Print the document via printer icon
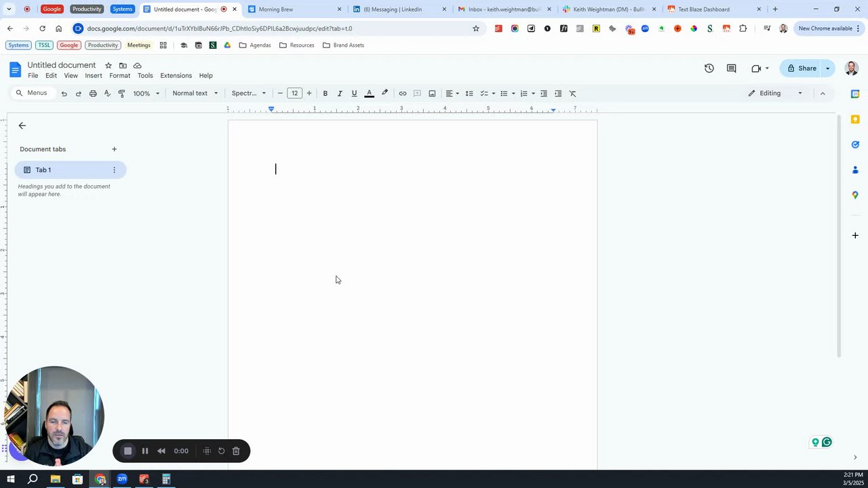 tap(93, 94)
